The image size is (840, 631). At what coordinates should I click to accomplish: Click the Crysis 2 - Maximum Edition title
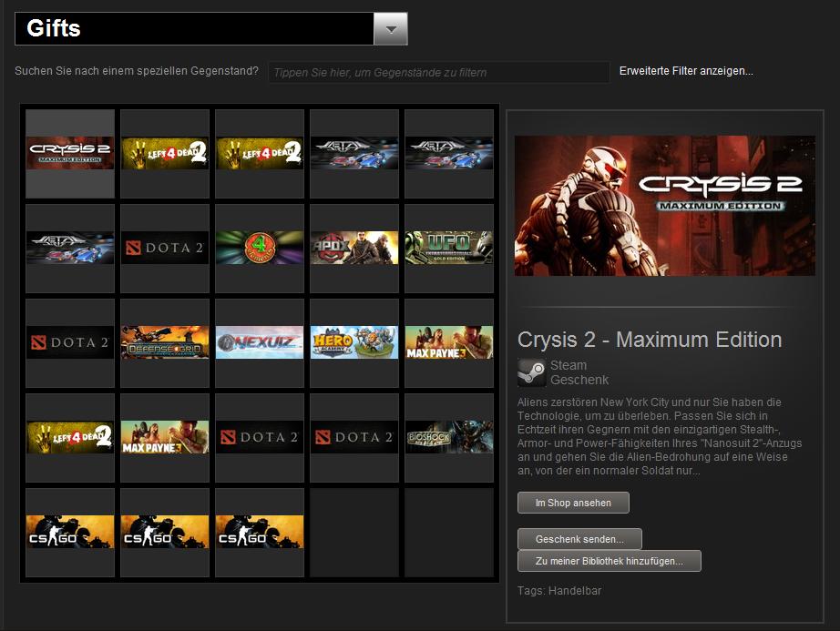[650, 340]
